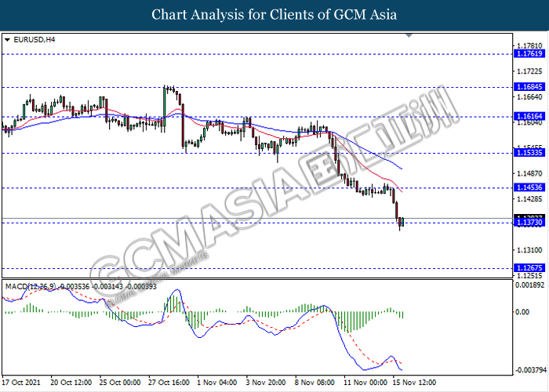Click the -0.003794 MACD scale value

click(x=530, y=370)
